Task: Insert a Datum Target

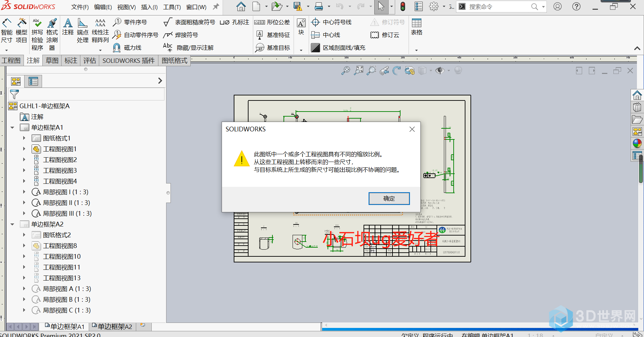Action: [272, 48]
